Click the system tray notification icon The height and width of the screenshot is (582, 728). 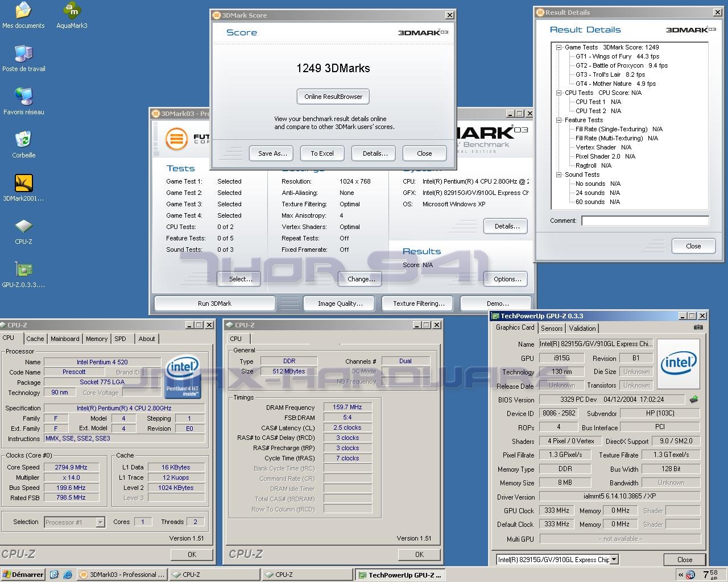(690, 575)
